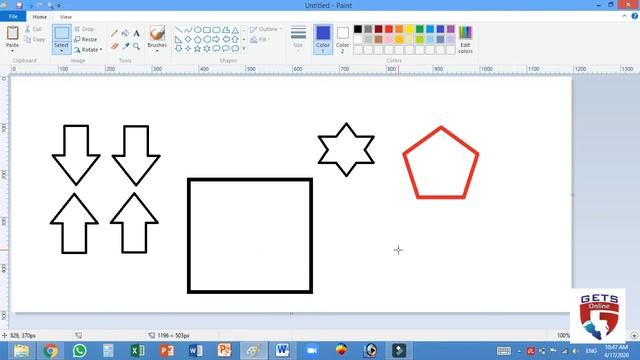Open the shape Fill dropdown

[260, 40]
